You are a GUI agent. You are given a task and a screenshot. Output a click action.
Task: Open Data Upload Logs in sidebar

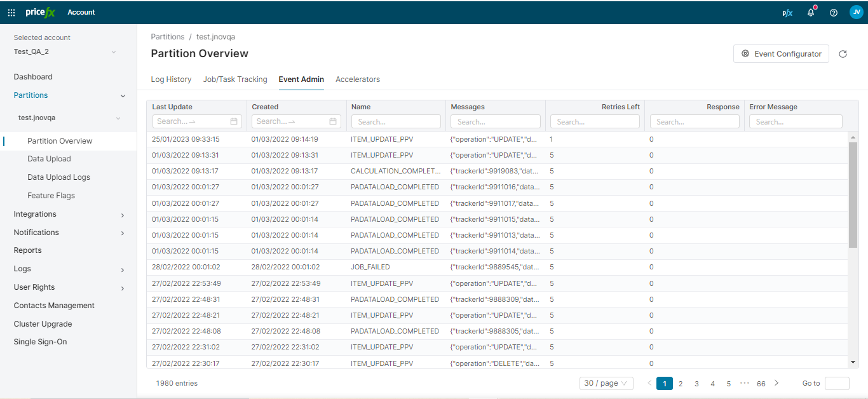click(58, 177)
